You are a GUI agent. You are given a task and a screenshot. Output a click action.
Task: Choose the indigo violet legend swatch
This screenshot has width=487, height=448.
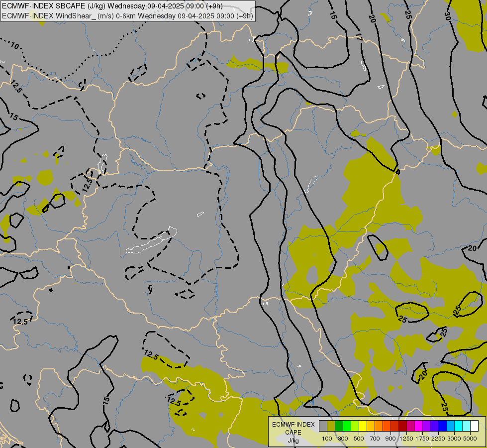coord(434,426)
